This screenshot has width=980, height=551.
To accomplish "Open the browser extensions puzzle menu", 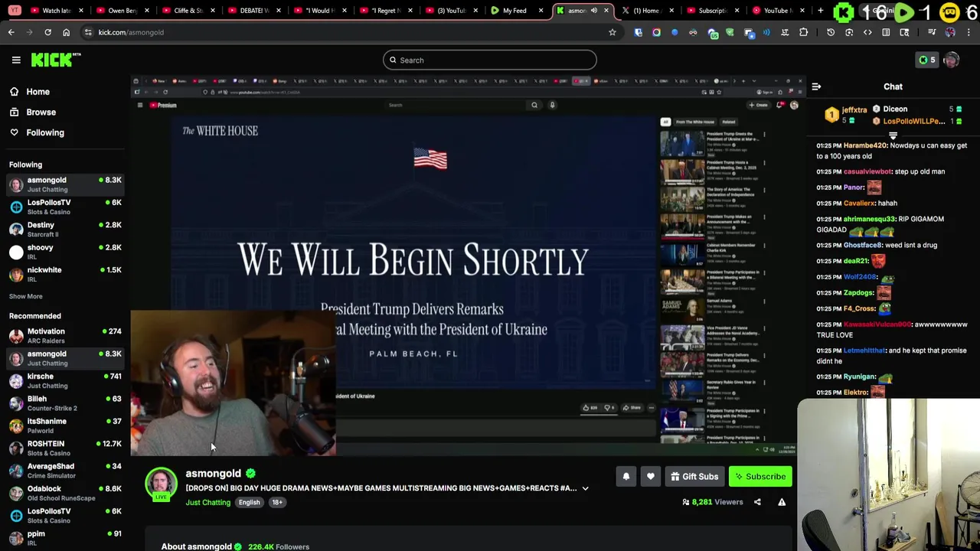I will (x=803, y=32).
